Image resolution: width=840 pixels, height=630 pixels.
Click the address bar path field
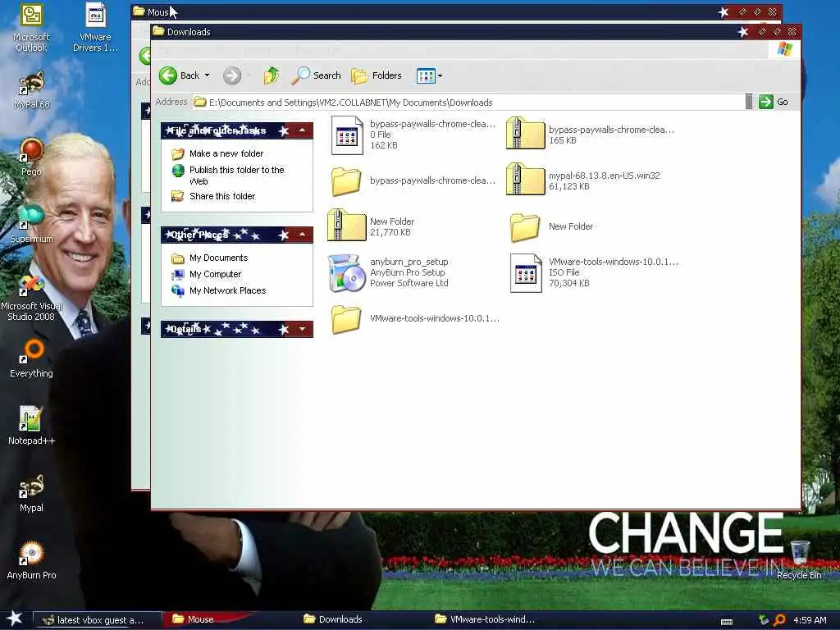point(468,103)
